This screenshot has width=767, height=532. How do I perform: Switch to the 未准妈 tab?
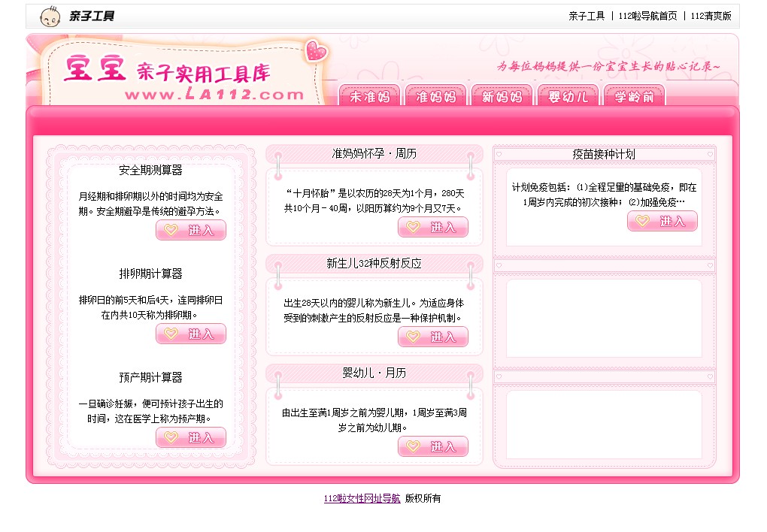click(x=370, y=97)
